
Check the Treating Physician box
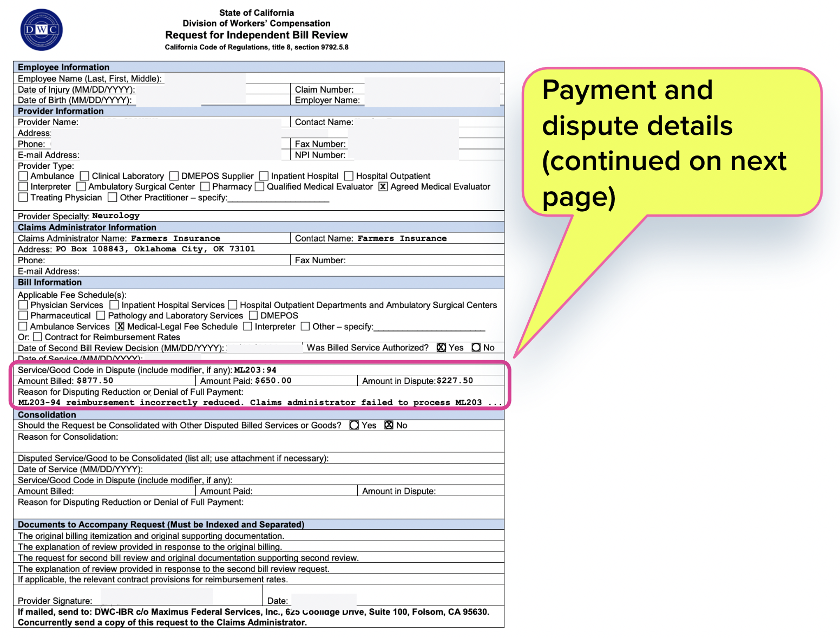pyautogui.click(x=23, y=197)
